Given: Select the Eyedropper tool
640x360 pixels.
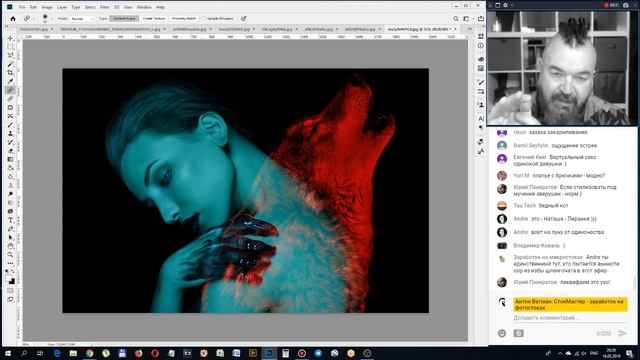Looking at the screenshot, I should click(11, 81).
